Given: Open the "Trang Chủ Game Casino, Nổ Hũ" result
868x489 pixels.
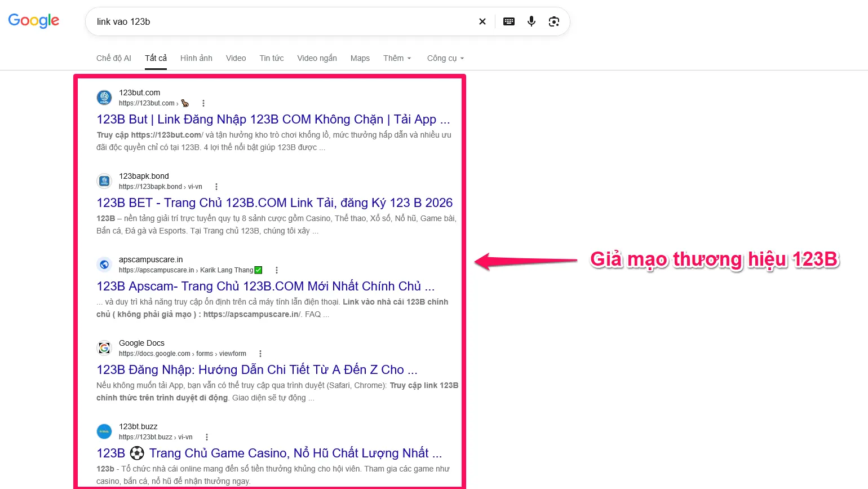Looking at the screenshot, I should tap(269, 453).
